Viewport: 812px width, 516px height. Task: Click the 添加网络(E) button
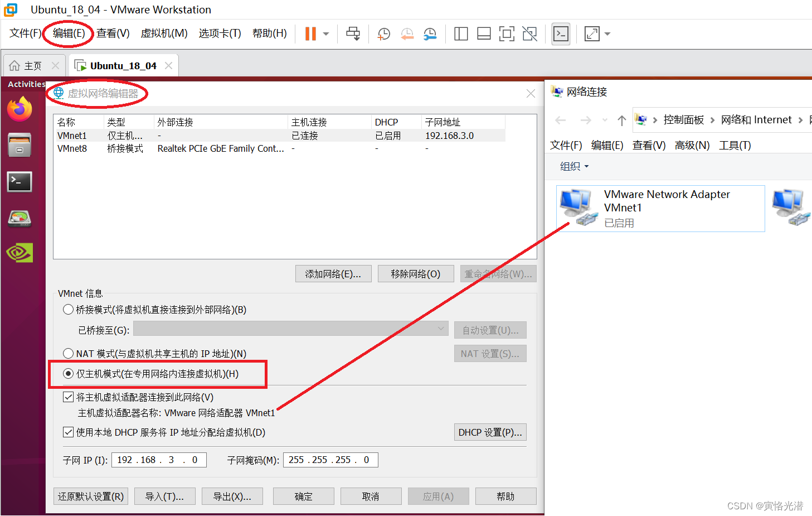[x=333, y=274]
